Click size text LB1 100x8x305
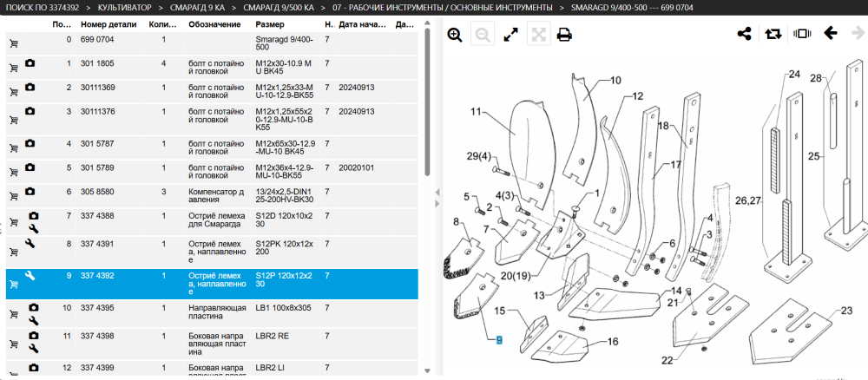The width and height of the screenshot is (868, 380). pos(284,308)
